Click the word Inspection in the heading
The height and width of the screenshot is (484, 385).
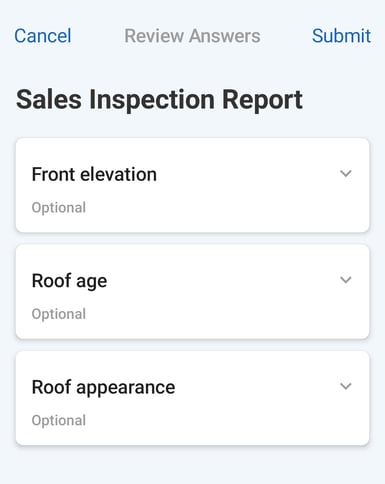coord(152,100)
